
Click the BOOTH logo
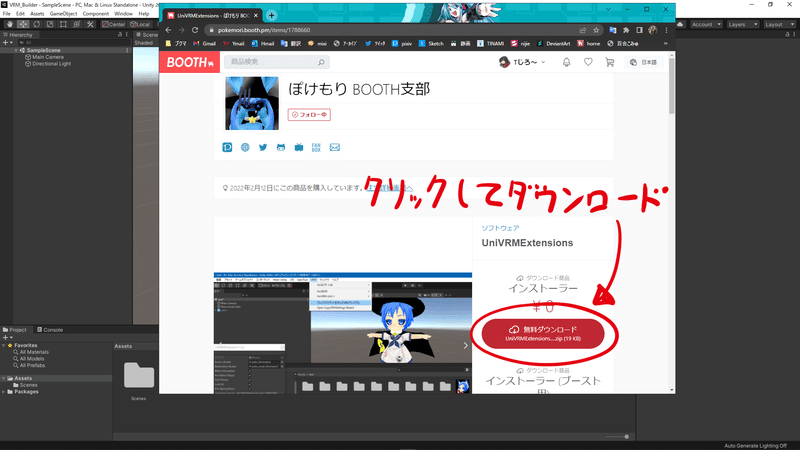(x=189, y=62)
